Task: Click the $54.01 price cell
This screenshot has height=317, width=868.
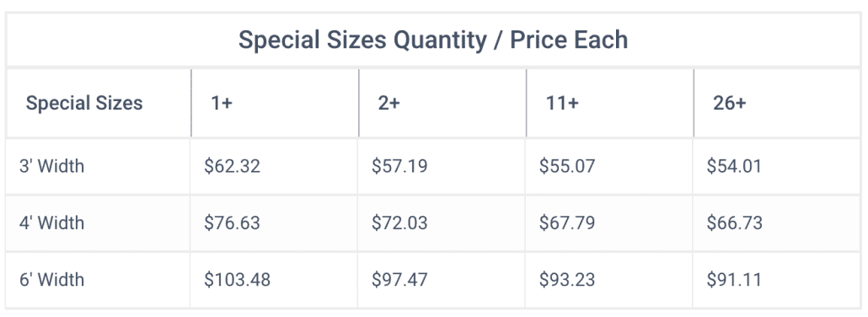Action: coord(734,166)
